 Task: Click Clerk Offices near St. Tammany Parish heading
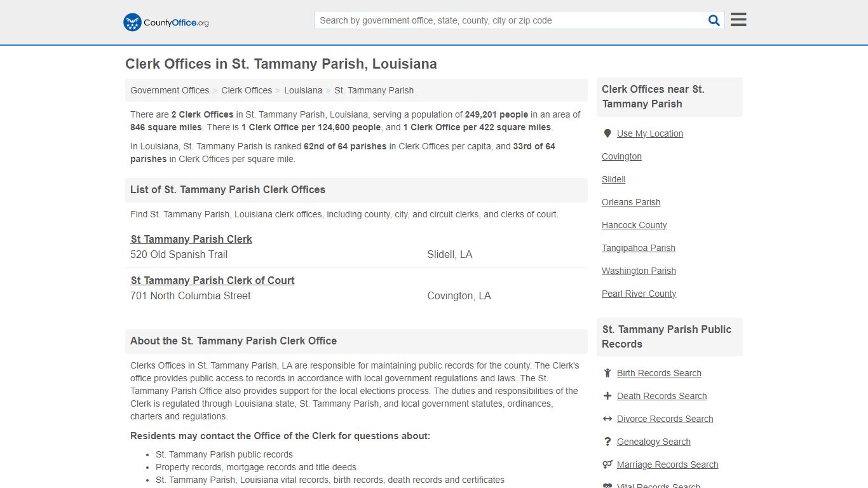[653, 97]
